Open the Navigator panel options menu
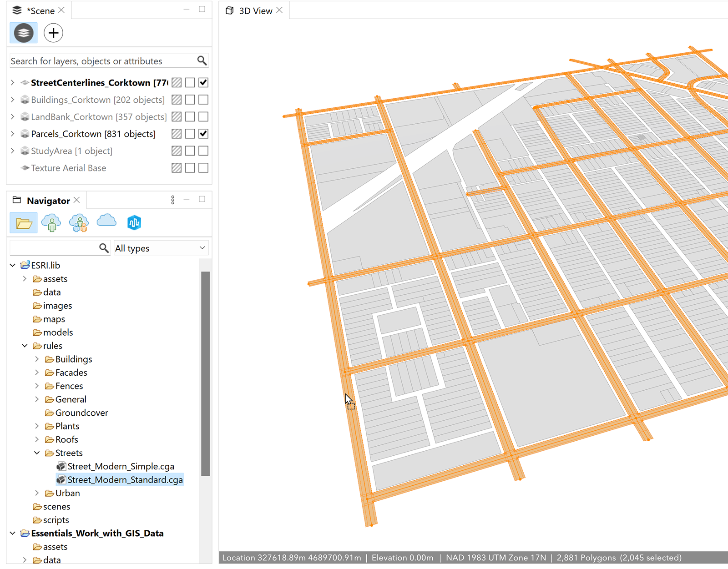This screenshot has height=569, width=728. (x=172, y=200)
